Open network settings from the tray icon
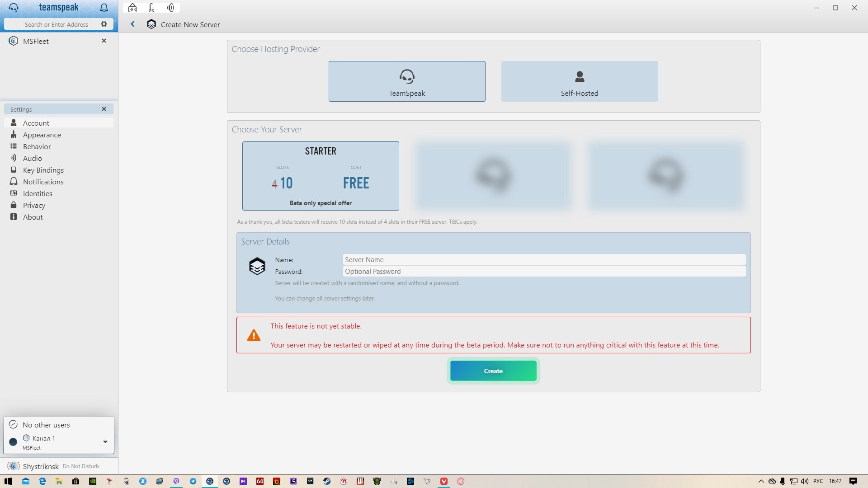This screenshot has width=868, height=488. (794, 481)
